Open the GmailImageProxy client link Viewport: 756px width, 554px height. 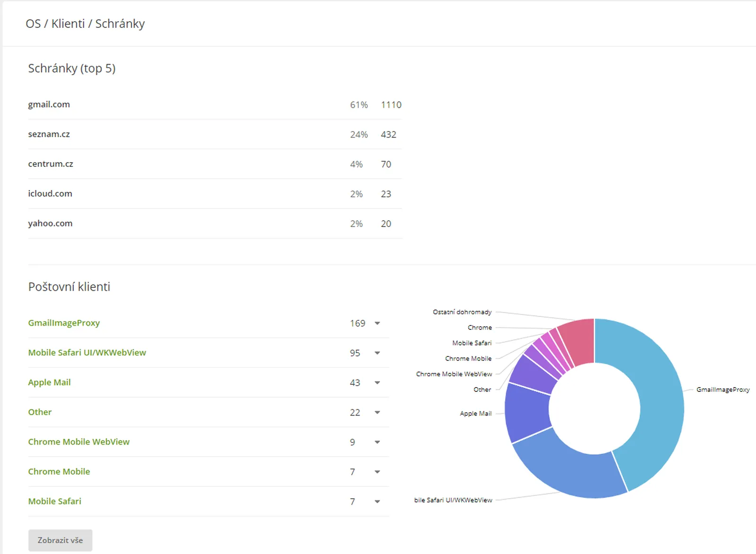tap(64, 323)
